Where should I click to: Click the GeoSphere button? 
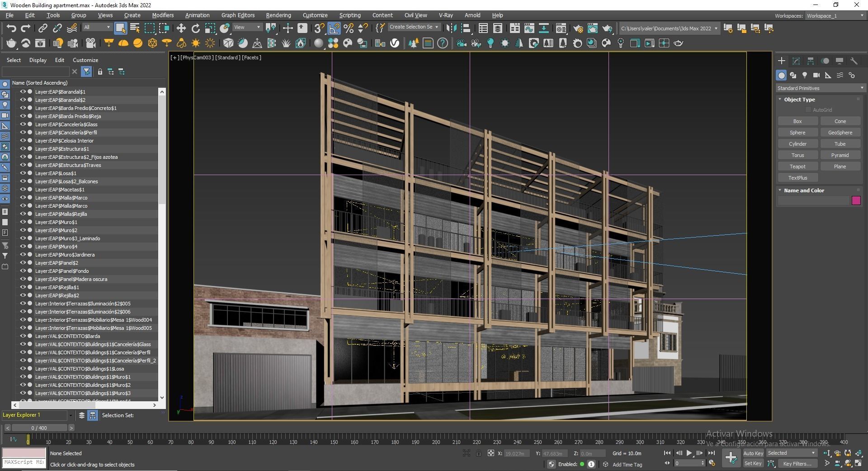[840, 133]
